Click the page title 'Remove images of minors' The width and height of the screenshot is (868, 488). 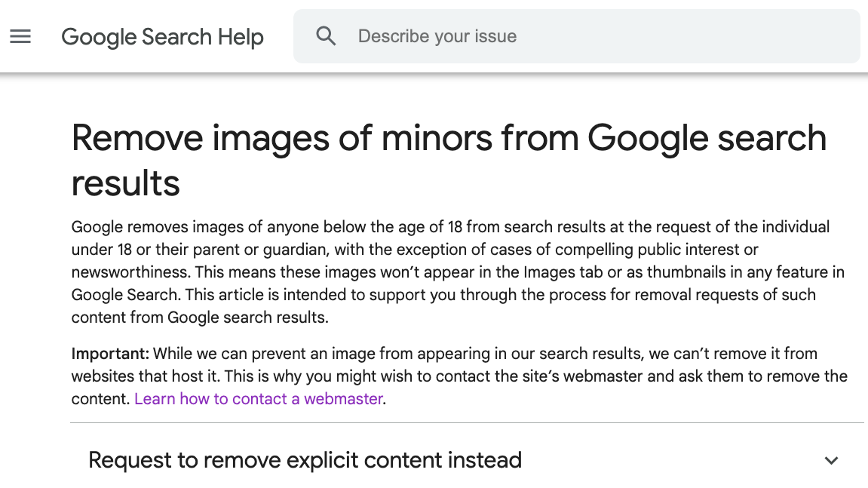tap(449, 160)
